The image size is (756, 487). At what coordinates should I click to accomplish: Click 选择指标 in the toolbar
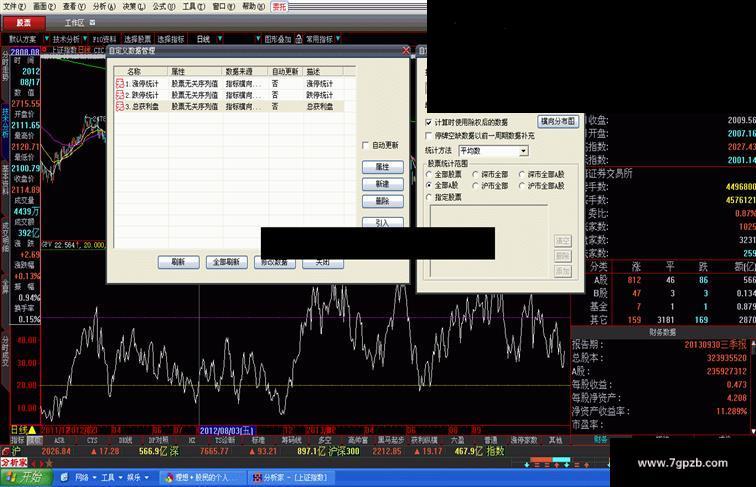point(171,39)
